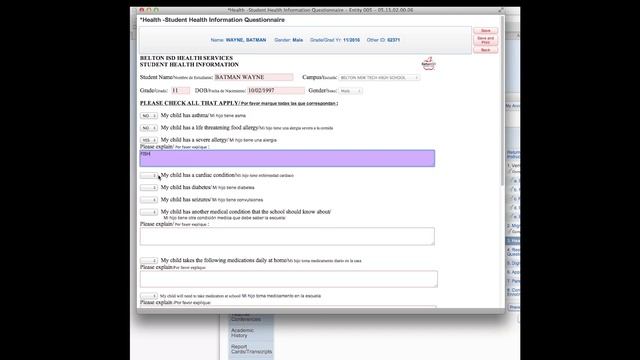Open the life threatening food allergy dropdown
This screenshot has width=640, height=360.
tap(149, 128)
